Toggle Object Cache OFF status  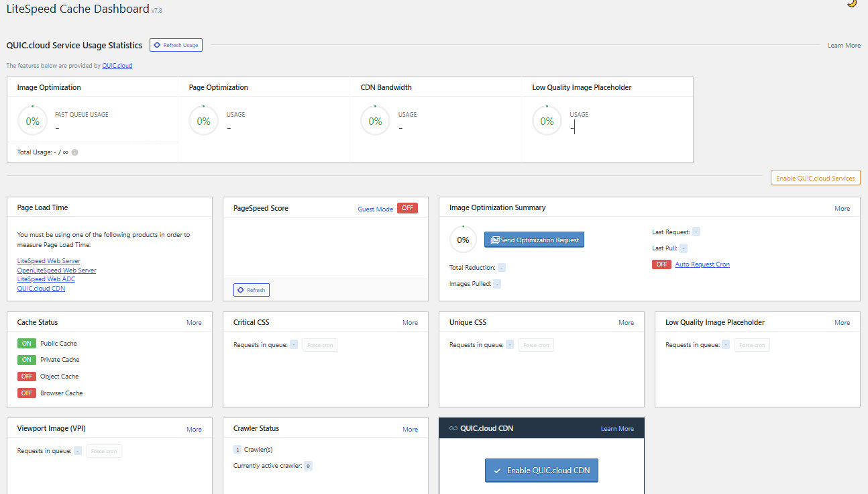click(27, 377)
